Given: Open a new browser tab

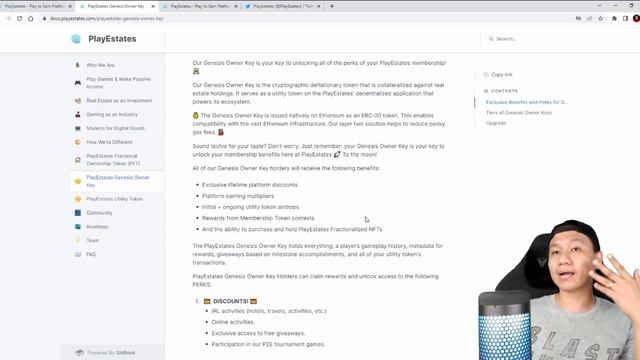Looking at the screenshot, I should coord(332,7).
